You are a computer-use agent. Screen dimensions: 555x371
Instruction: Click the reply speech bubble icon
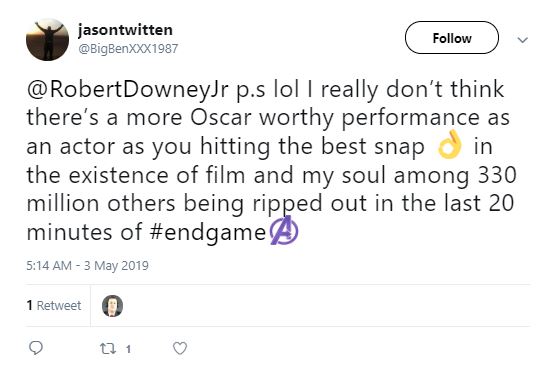pyautogui.click(x=36, y=348)
